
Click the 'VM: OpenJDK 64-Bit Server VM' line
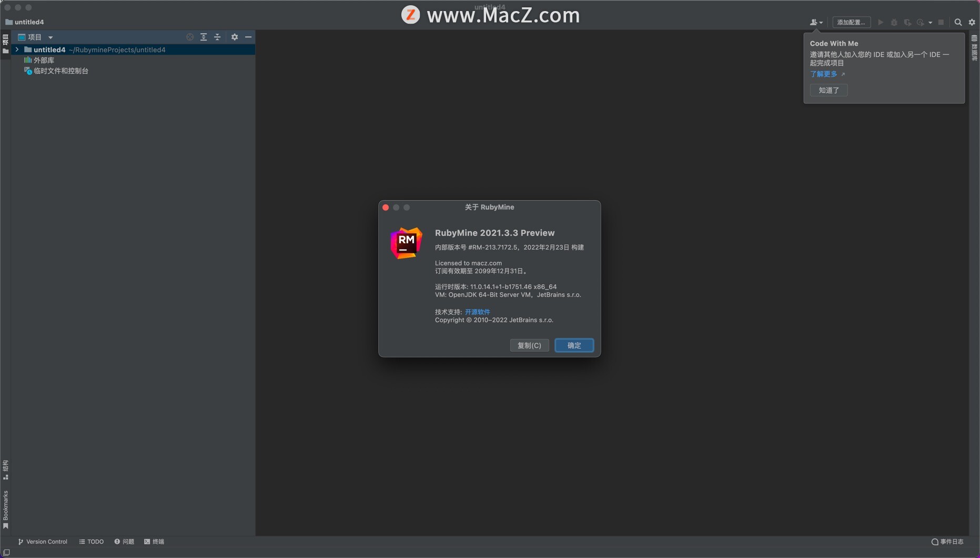(x=508, y=295)
